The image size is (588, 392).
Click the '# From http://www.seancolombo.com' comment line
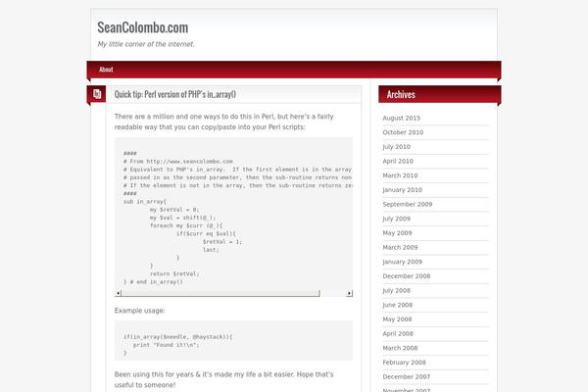pyautogui.click(x=178, y=162)
